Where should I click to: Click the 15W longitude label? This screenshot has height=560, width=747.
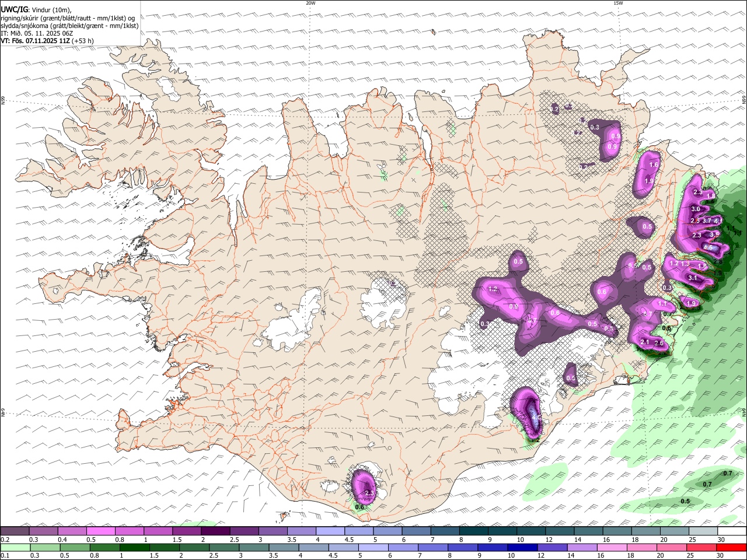pos(618,3)
